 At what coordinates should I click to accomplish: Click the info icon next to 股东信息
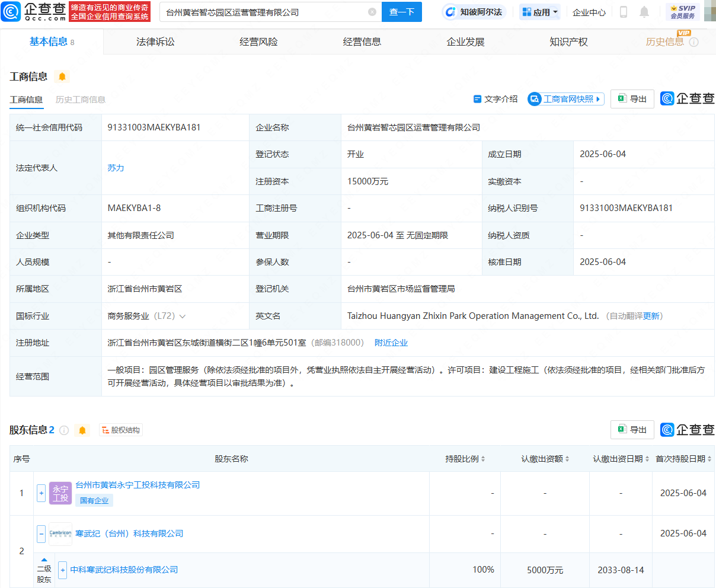[64, 430]
